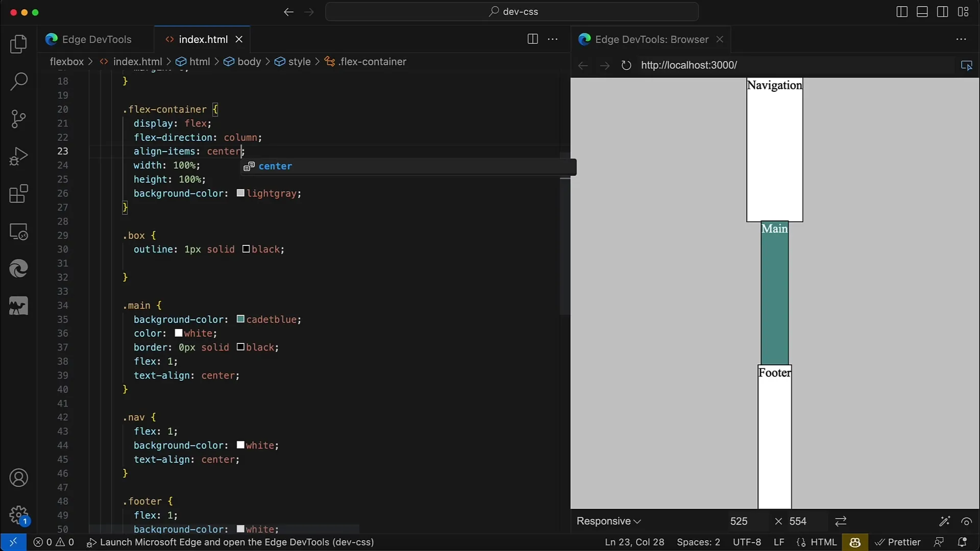The height and width of the screenshot is (551, 980).
Task: Select the Edge DevTools: Browser tab
Action: (651, 39)
